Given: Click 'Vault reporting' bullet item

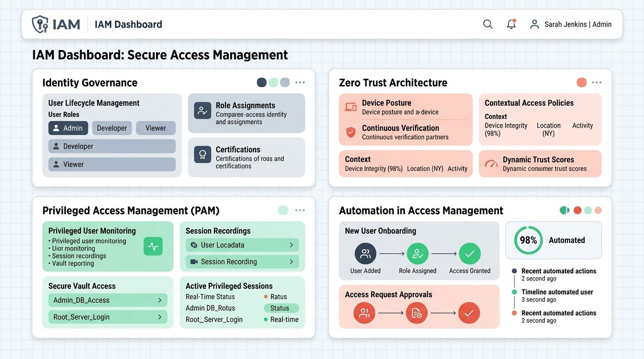Looking at the screenshot, I should click(x=73, y=264).
